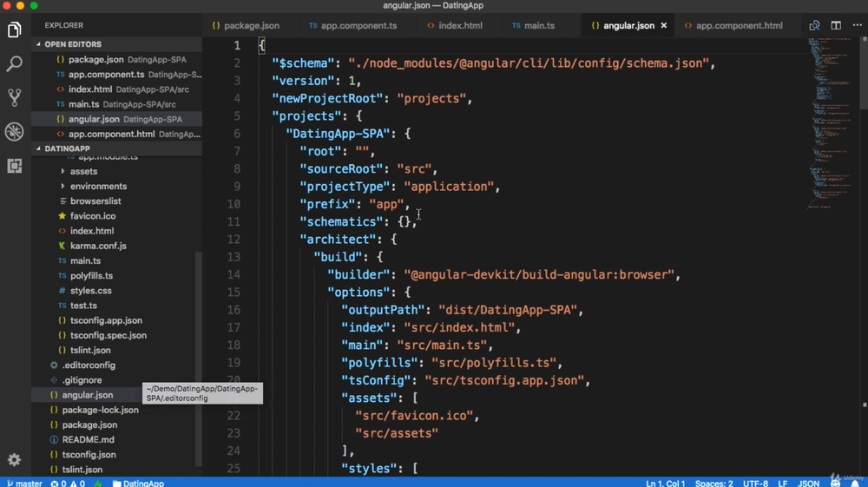The width and height of the screenshot is (868, 487).
Task: Open tsconfig.spec.json in file tree
Action: click(108, 336)
